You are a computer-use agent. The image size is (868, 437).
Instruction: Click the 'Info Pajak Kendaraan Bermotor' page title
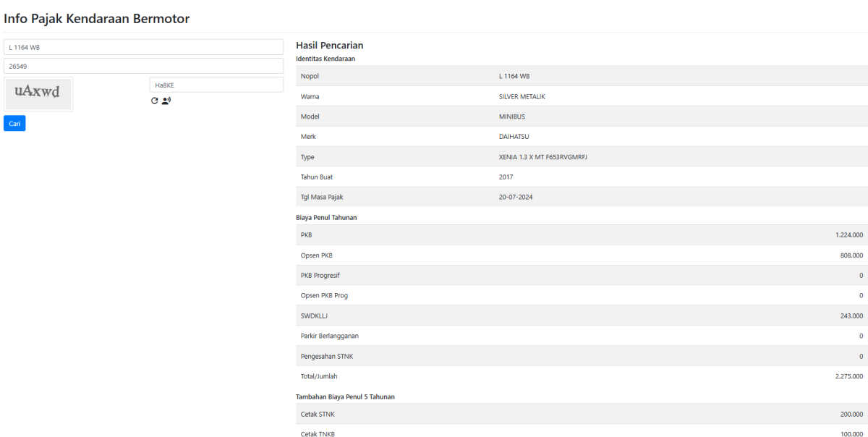[x=97, y=19]
